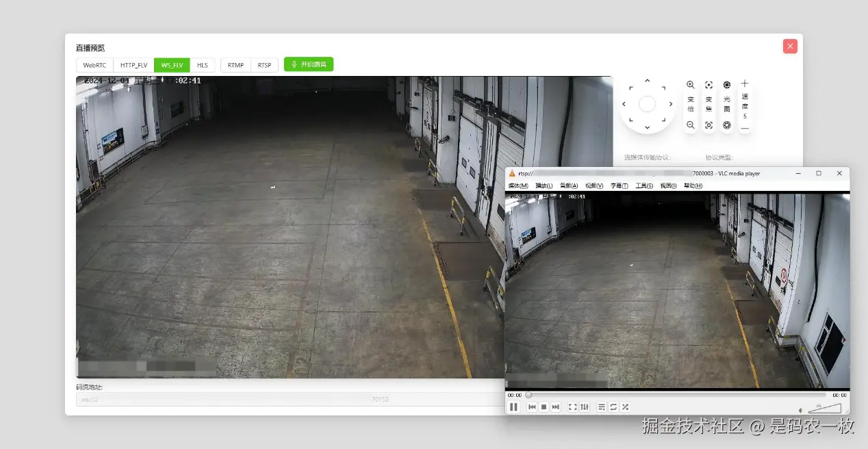Click the WS_FLV live video preview
This screenshot has height=449, width=868.
pyautogui.click(x=290, y=227)
